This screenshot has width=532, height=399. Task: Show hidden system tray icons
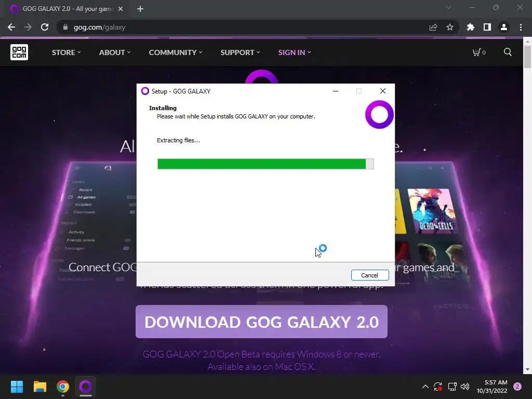coord(425,387)
